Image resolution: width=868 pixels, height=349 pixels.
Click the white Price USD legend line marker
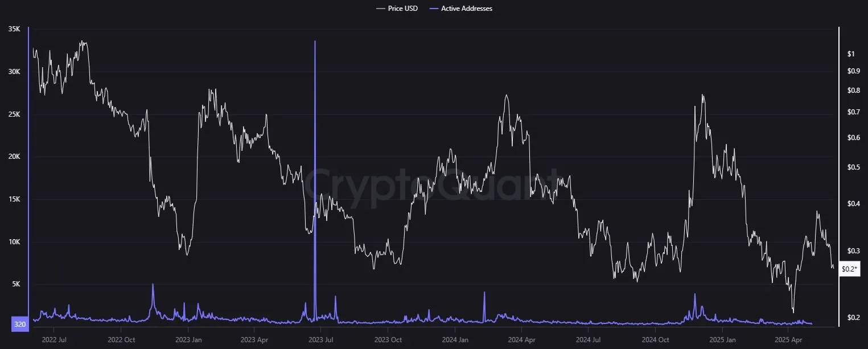point(380,9)
